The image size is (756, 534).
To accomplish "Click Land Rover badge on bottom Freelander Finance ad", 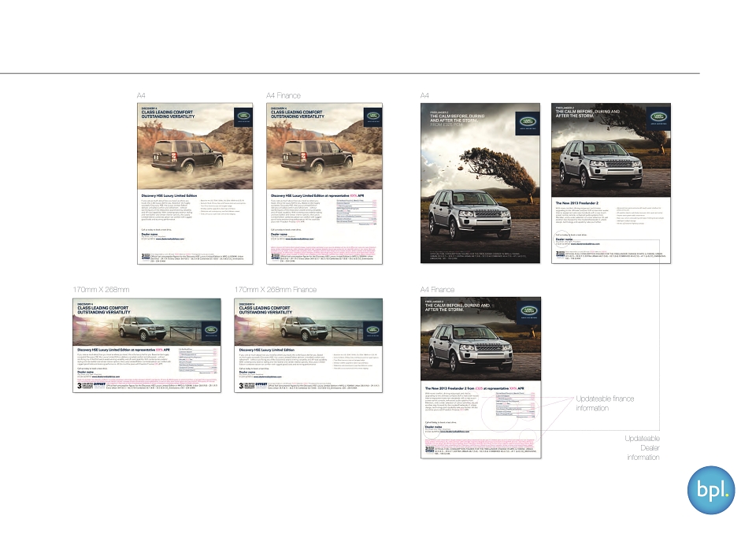I will (x=529, y=311).
